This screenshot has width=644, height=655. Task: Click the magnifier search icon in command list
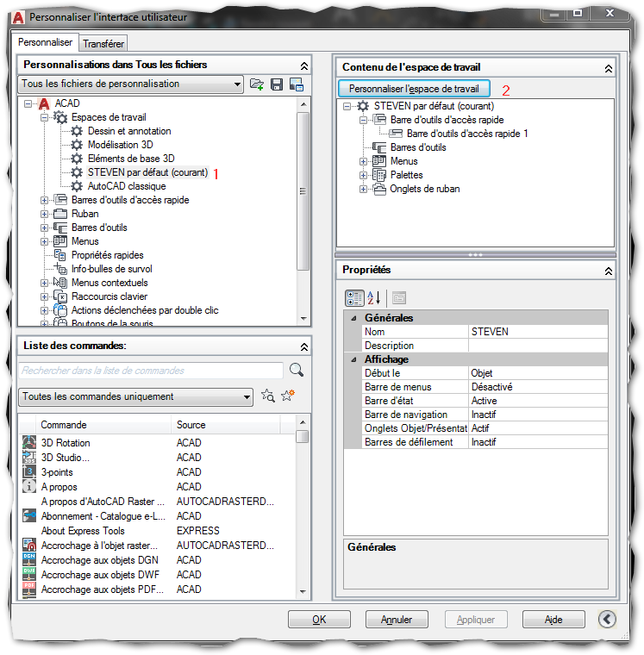297,370
